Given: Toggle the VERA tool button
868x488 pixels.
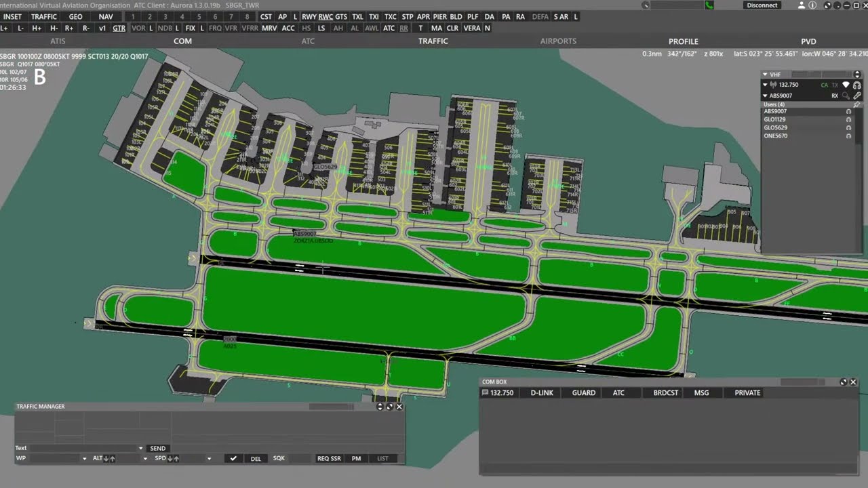Looking at the screenshot, I should 472,28.
